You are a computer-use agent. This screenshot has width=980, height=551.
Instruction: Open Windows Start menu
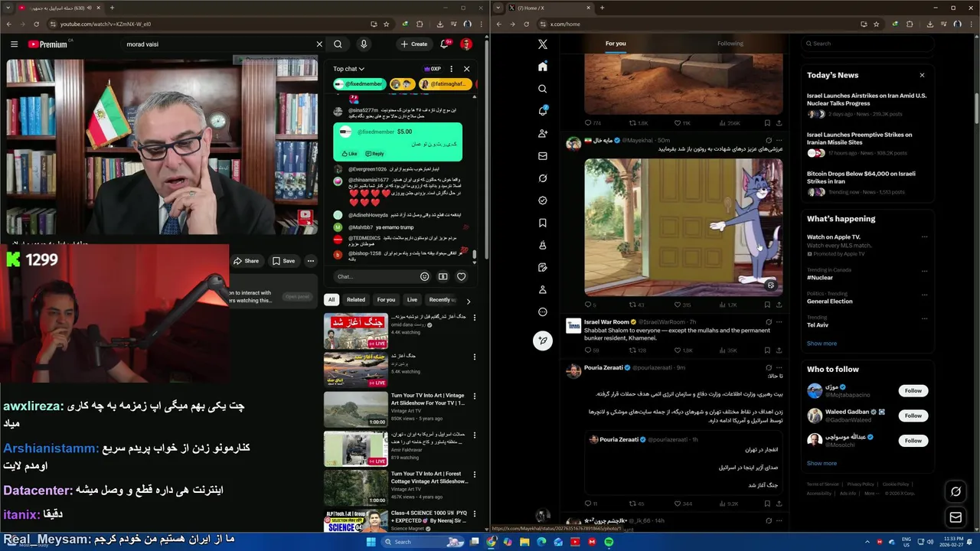371,542
